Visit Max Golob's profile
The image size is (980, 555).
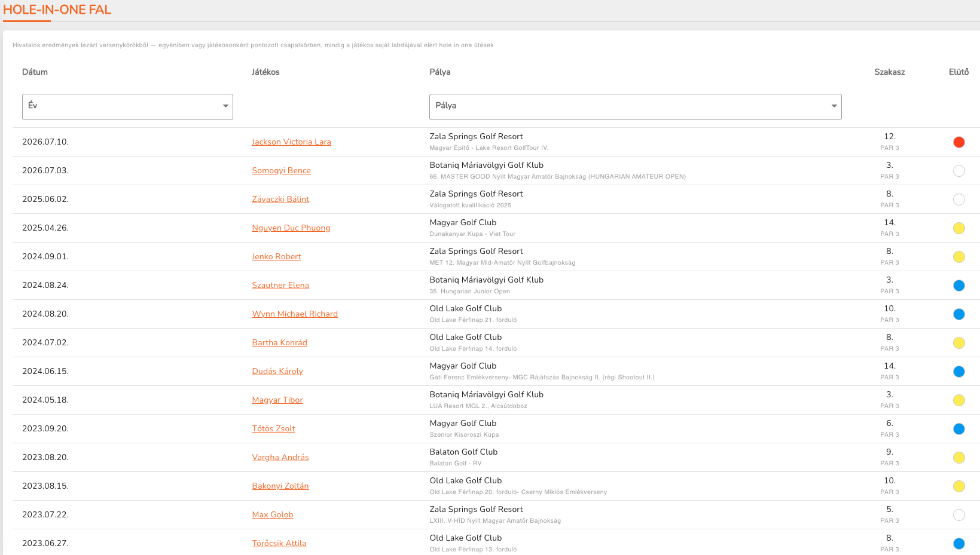click(272, 514)
